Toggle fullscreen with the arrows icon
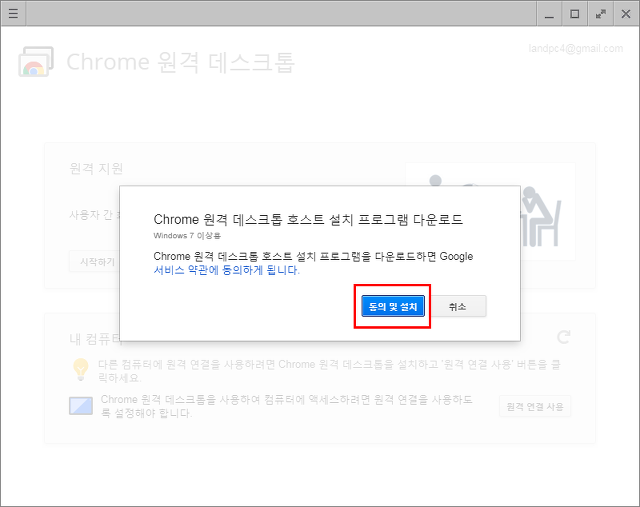This screenshot has width=640, height=507. point(600,14)
